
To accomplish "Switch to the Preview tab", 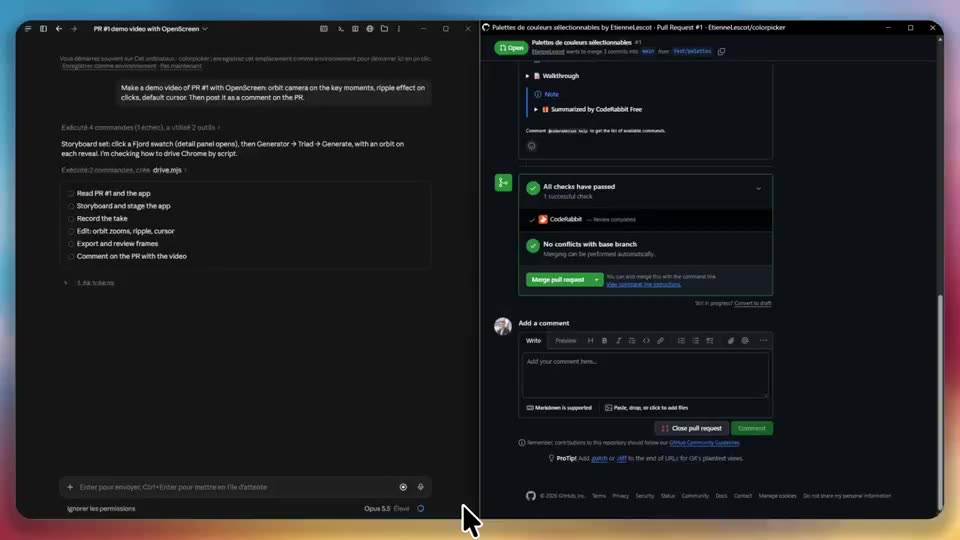I will click(566, 340).
